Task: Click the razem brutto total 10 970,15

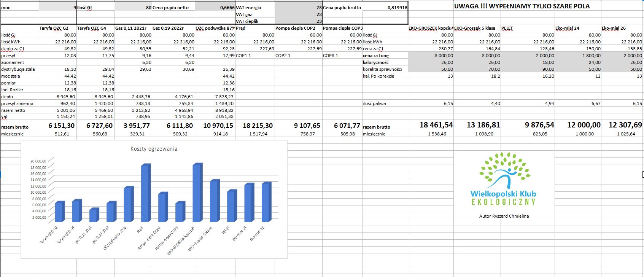Action: [x=218, y=125]
